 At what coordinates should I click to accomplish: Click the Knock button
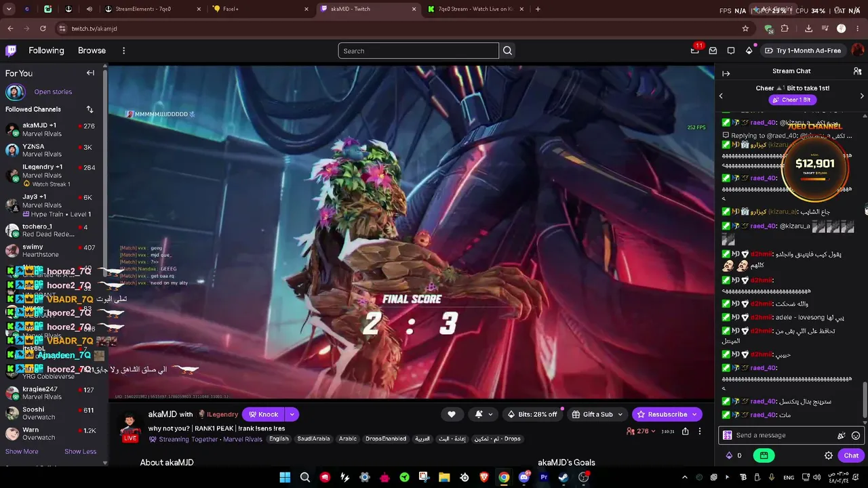[x=264, y=414]
